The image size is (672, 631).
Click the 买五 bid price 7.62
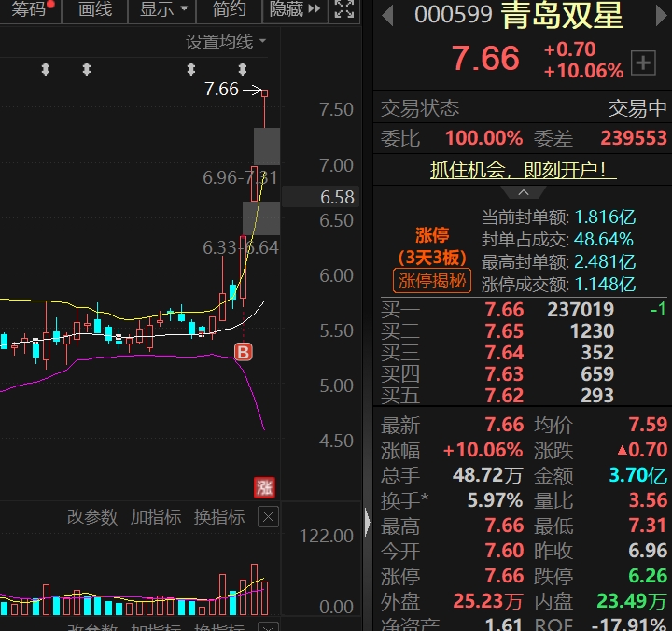click(x=504, y=396)
